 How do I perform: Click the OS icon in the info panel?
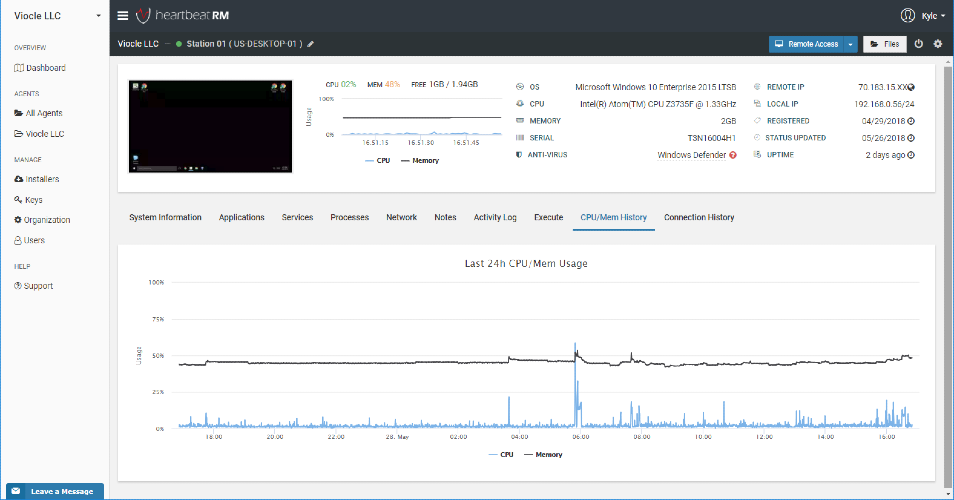click(x=520, y=87)
